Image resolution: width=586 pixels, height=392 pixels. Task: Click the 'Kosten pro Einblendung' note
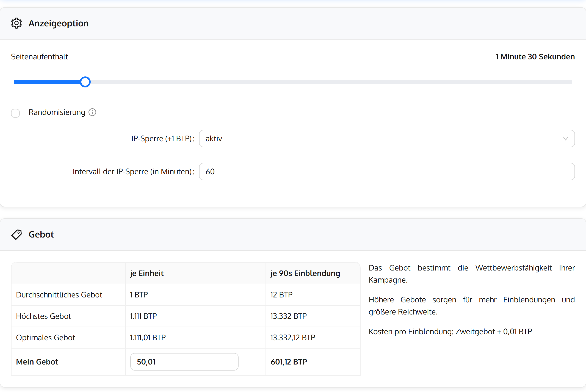click(x=450, y=332)
